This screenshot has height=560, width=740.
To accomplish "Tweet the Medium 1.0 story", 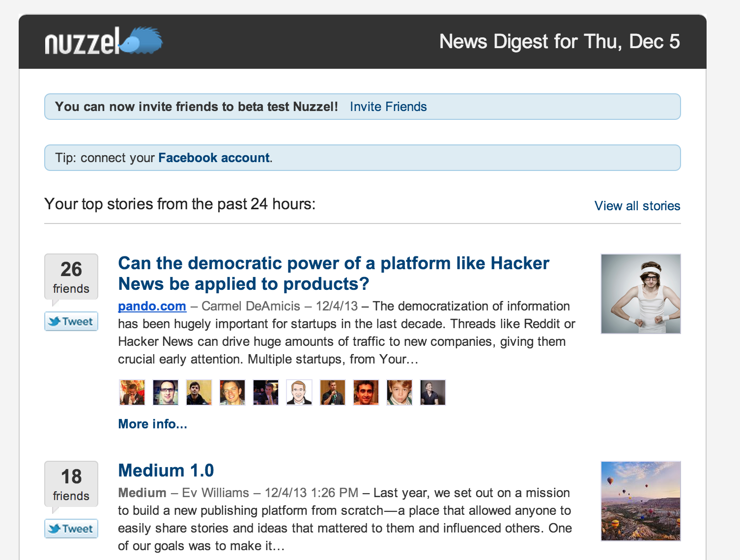I will click(x=71, y=529).
